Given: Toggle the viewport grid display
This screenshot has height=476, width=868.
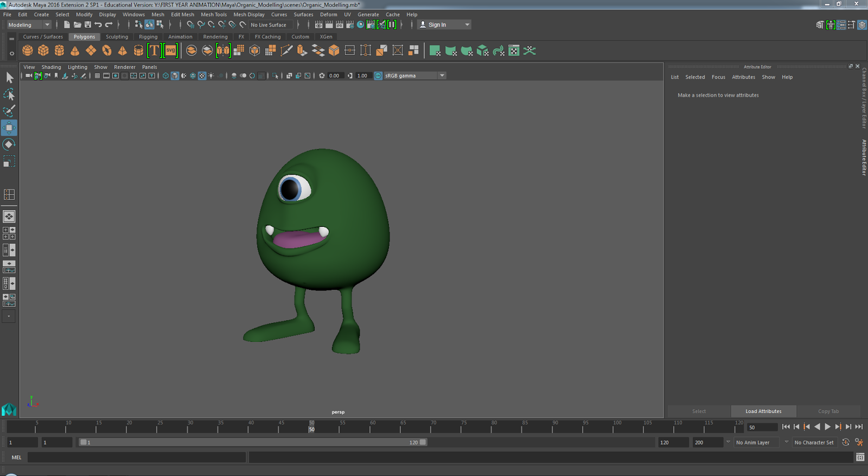Looking at the screenshot, I should (97, 75).
